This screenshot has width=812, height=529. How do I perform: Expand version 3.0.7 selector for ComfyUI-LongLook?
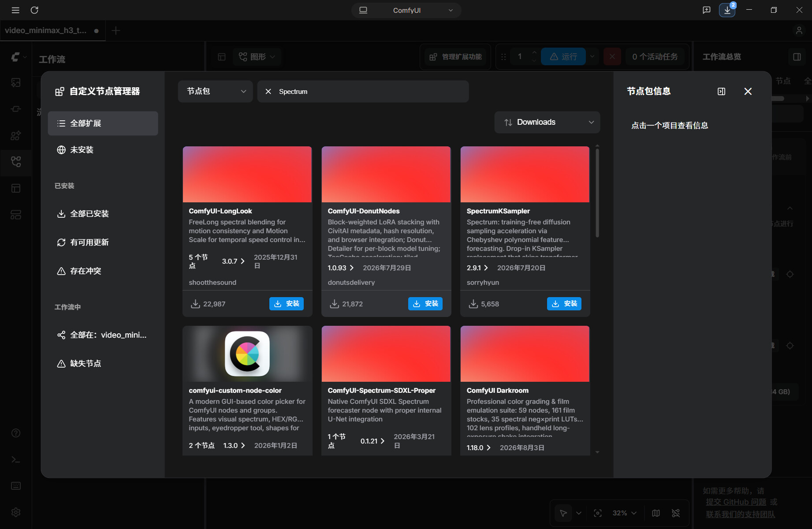click(x=233, y=261)
